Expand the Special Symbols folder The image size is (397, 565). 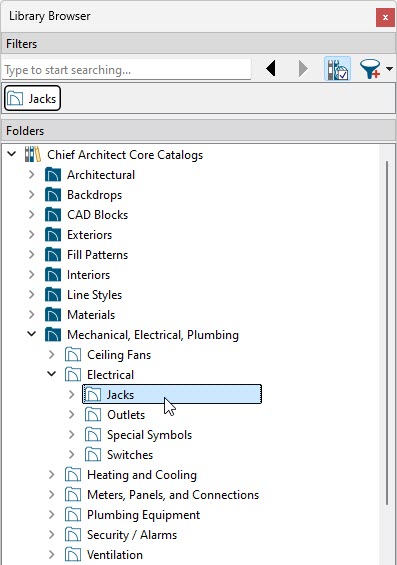click(72, 435)
